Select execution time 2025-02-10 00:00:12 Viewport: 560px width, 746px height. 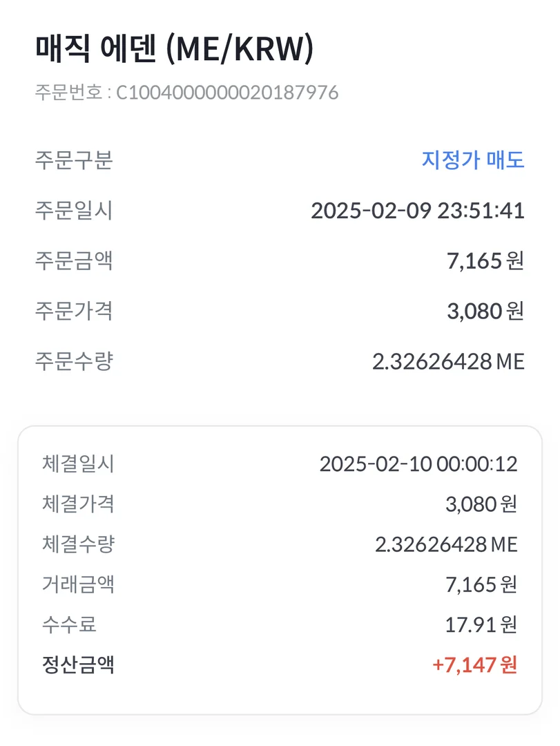point(418,464)
